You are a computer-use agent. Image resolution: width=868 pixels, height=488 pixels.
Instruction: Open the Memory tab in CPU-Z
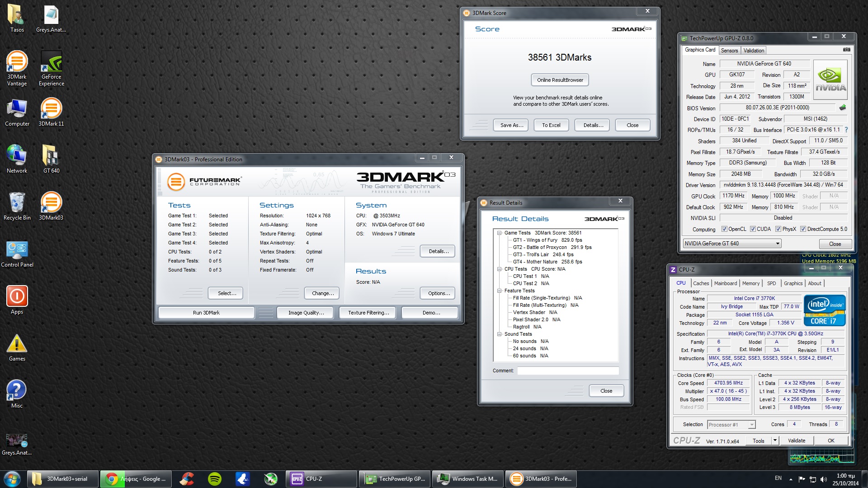click(750, 283)
